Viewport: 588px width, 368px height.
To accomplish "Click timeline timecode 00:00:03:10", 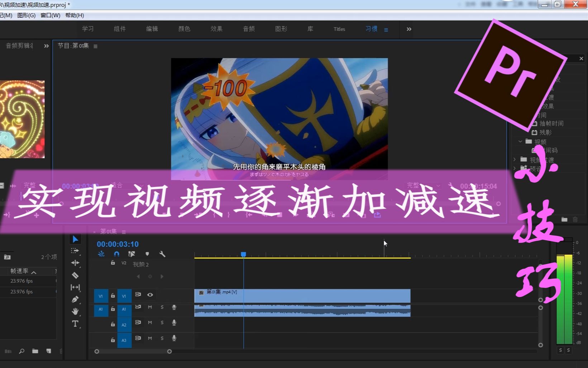I will 118,244.
